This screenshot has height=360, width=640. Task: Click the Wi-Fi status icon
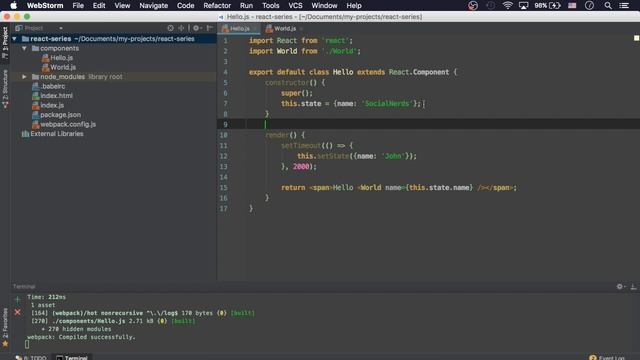507,5
